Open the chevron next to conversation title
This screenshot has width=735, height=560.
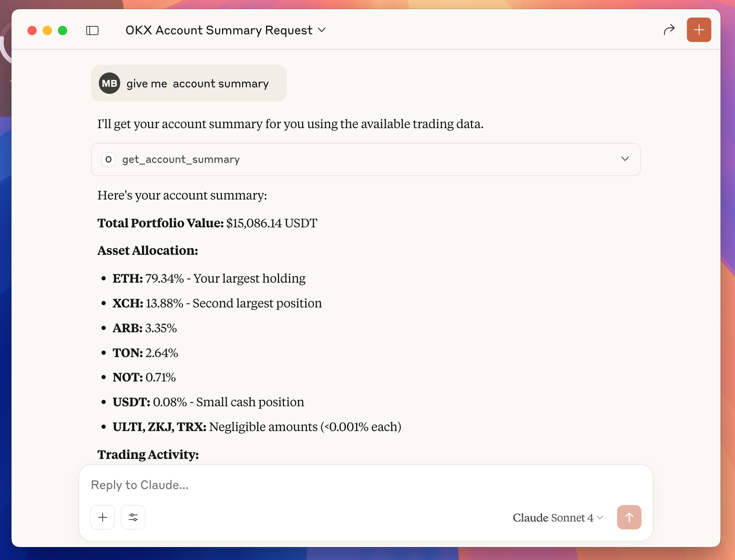(322, 30)
